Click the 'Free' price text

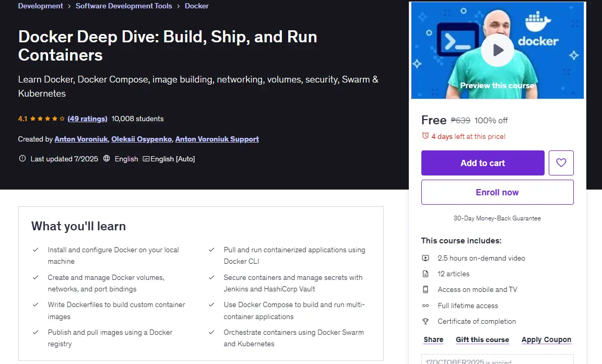pyautogui.click(x=434, y=120)
